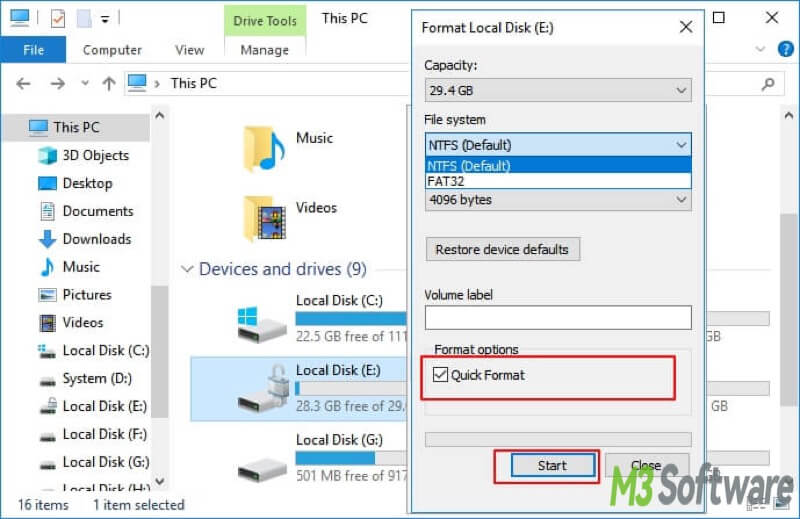Click the 16 items status bar text
The image size is (800, 519).
(x=43, y=505)
